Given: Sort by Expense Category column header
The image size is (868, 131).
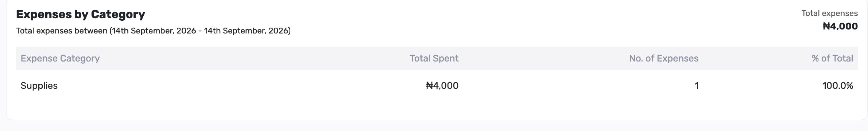Looking at the screenshot, I should click(60, 59).
